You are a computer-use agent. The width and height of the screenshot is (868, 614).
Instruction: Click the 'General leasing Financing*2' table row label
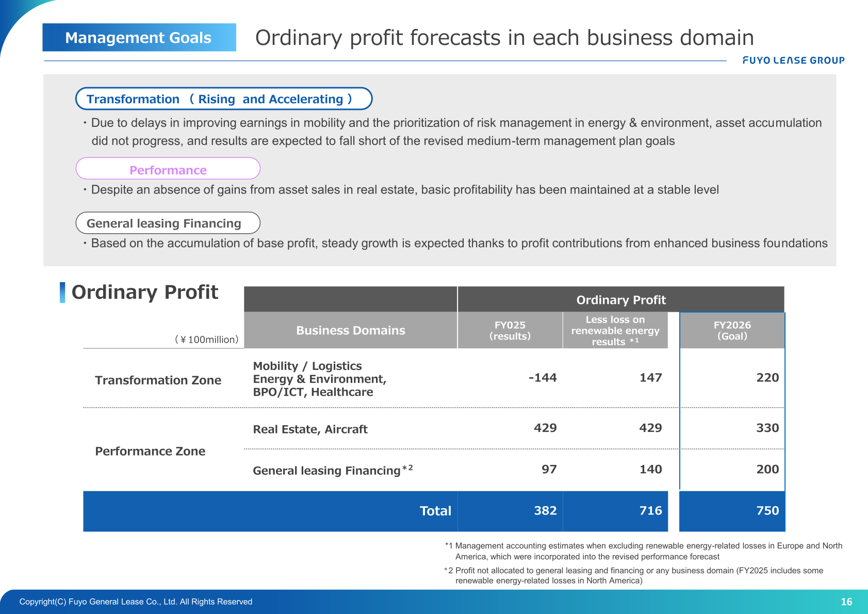pos(333,470)
